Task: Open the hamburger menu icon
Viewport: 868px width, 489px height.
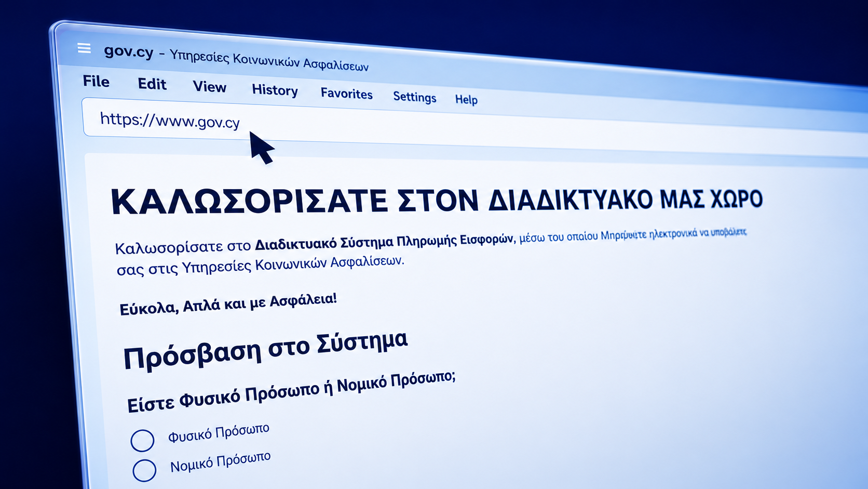Action: (84, 48)
